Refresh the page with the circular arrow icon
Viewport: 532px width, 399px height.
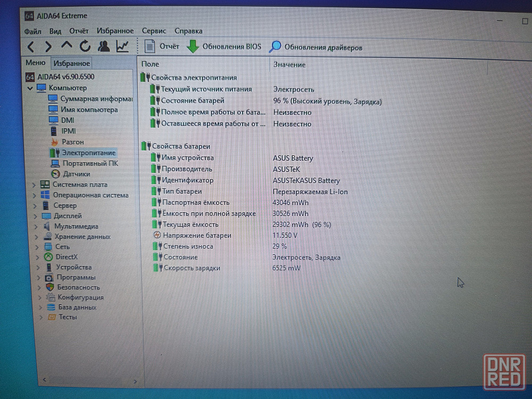coord(85,46)
